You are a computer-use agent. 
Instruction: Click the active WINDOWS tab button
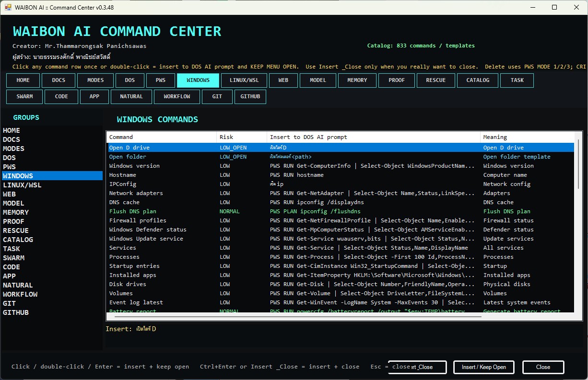pos(198,81)
